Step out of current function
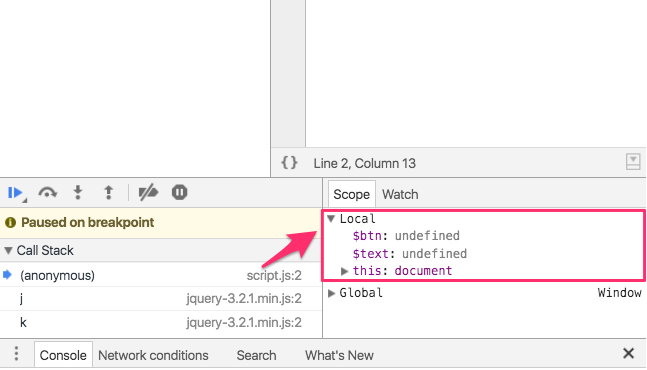This screenshot has height=370, width=647. pyautogui.click(x=108, y=193)
